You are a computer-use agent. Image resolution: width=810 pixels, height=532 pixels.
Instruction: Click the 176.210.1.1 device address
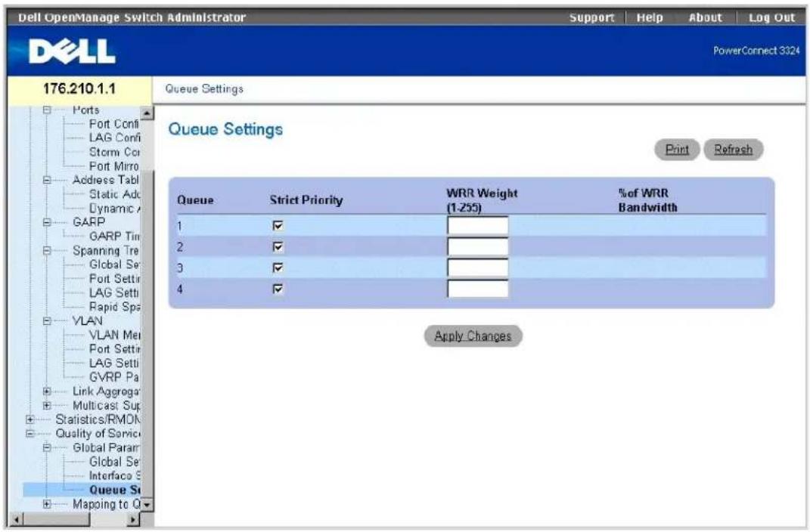(x=79, y=88)
